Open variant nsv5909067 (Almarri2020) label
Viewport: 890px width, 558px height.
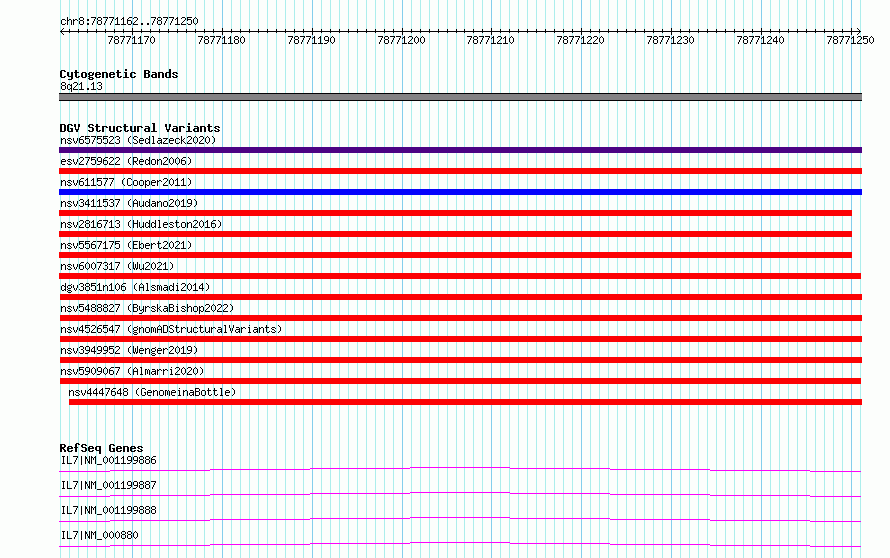click(x=132, y=371)
